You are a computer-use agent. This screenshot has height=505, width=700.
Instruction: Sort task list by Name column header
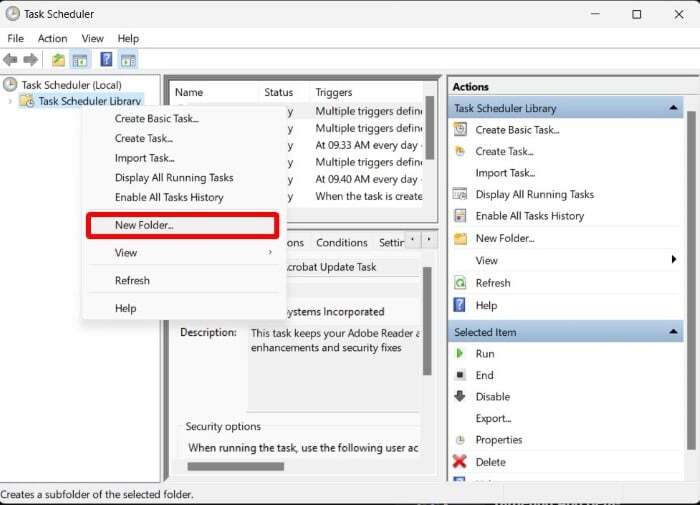(x=214, y=92)
